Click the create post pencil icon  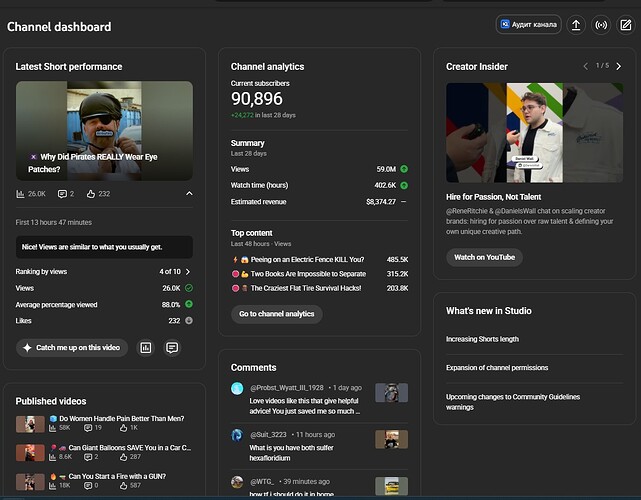click(626, 25)
